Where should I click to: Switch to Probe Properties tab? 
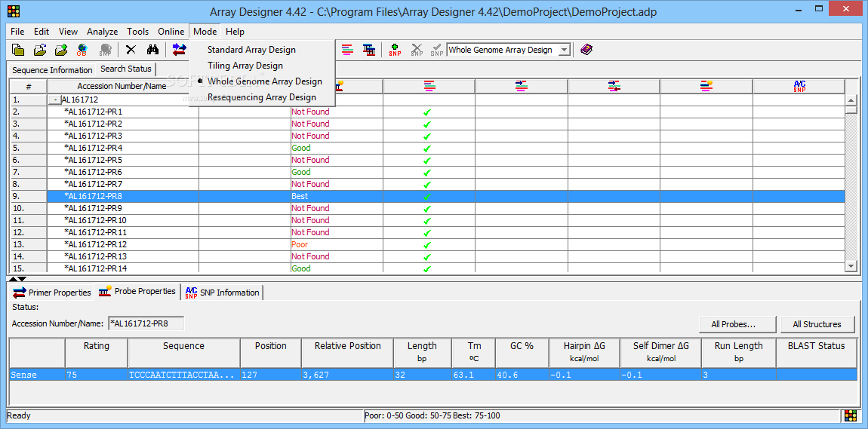tap(138, 291)
